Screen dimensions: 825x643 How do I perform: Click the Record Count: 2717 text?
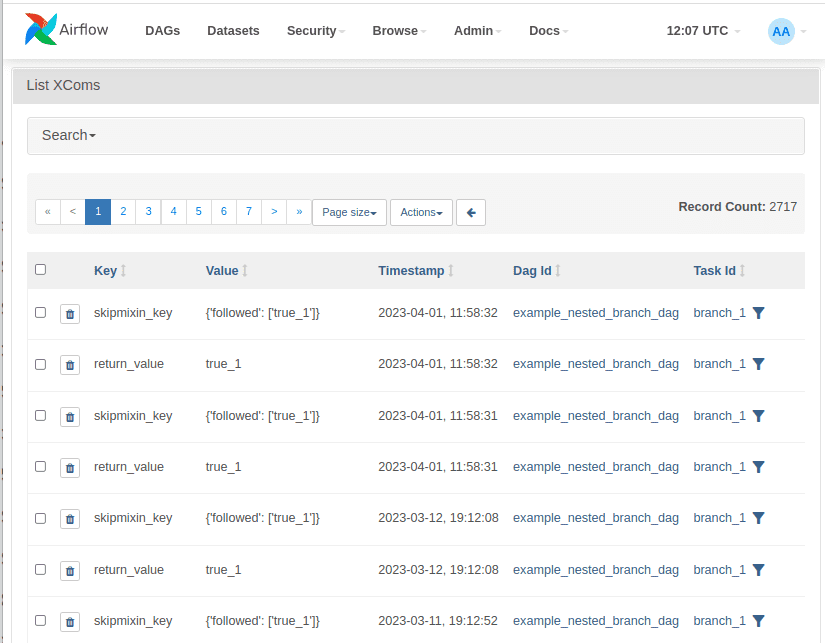(x=738, y=207)
